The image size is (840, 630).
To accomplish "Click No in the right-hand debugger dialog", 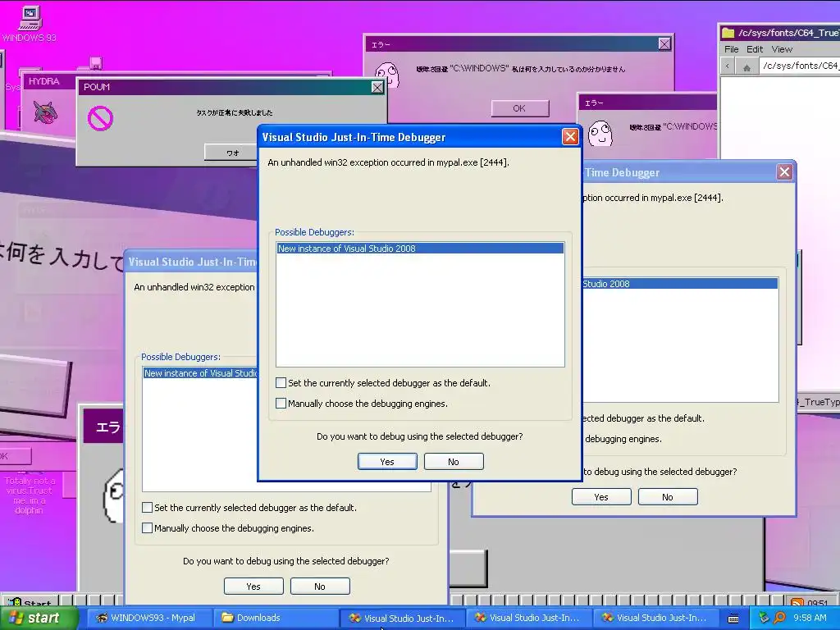I will point(668,496).
